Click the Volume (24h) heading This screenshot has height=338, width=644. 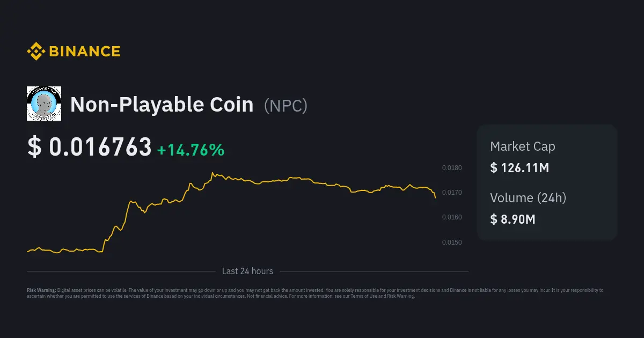(528, 198)
